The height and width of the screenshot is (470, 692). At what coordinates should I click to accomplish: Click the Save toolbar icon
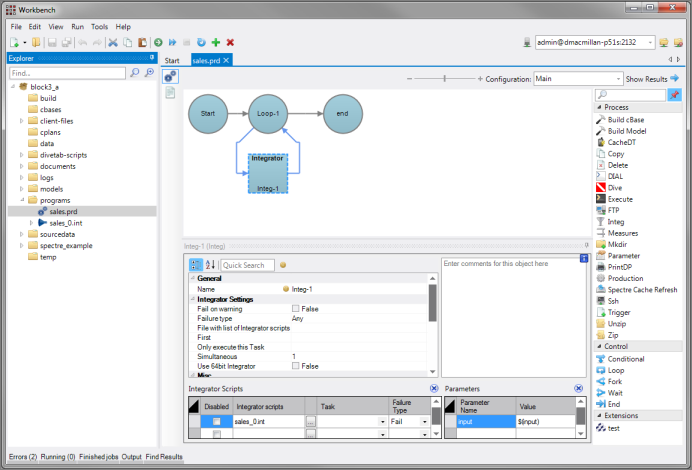coord(52,42)
